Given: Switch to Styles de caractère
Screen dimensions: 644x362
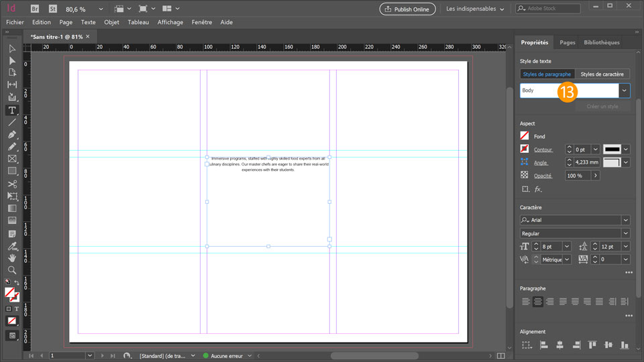Looking at the screenshot, I should click(602, 74).
